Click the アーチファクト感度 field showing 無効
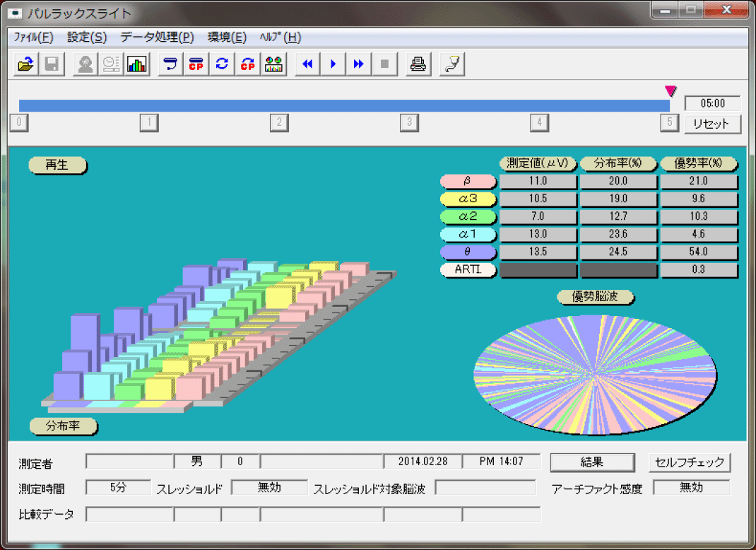 click(x=692, y=488)
